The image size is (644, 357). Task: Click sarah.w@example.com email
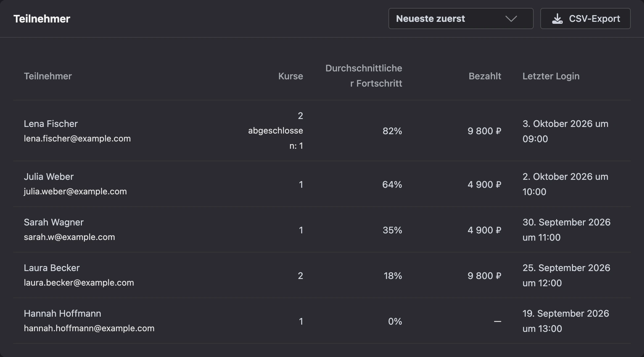click(69, 237)
